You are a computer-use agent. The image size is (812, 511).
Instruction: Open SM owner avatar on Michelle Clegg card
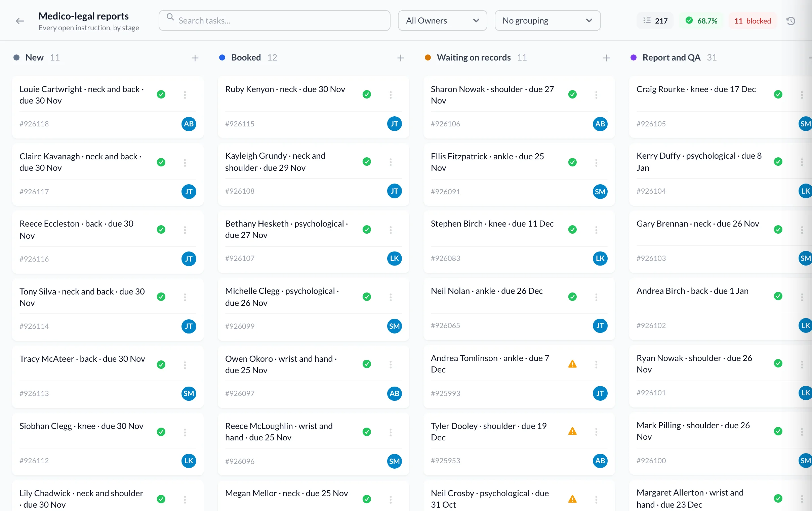click(395, 326)
